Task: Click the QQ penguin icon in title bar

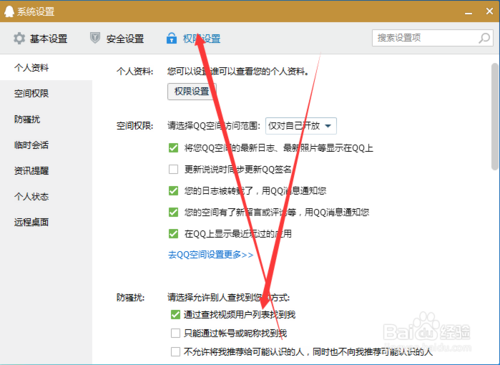Action: (9, 11)
